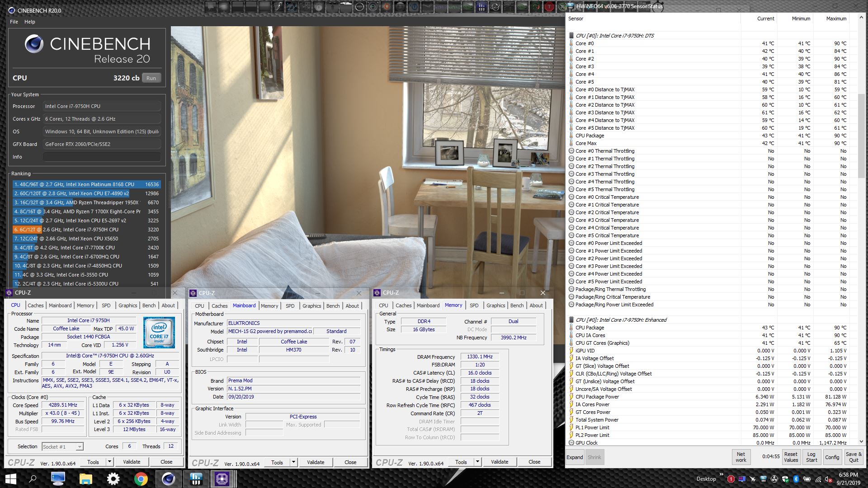The image size is (868, 488).
Task: Click Run button beside CPU score
Action: [x=151, y=78]
